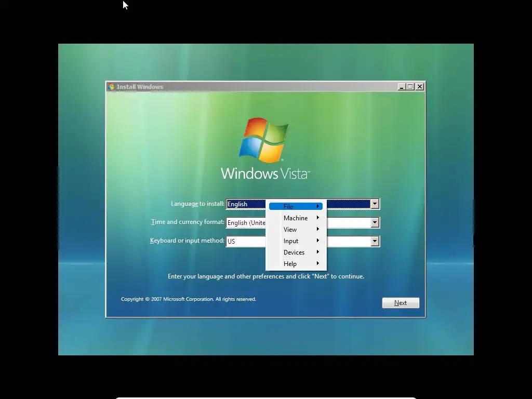Click the View submenu arrow
Viewport: 532px width, 399px height.
(x=317, y=229)
